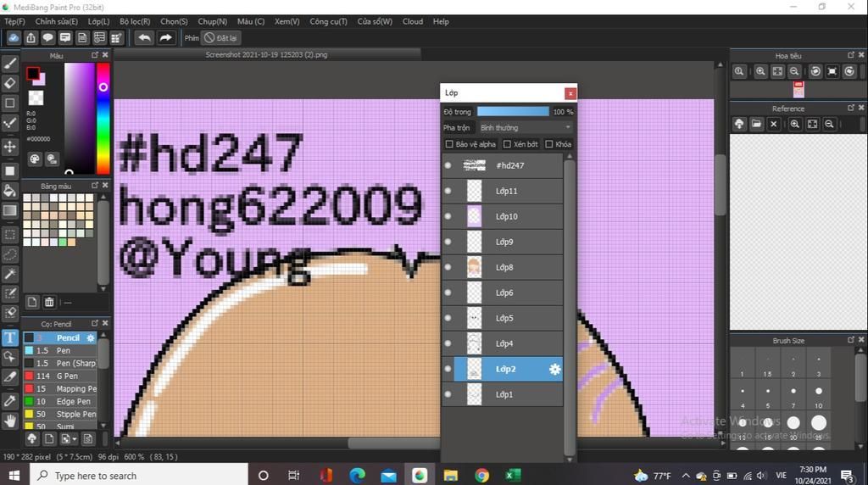Clear the Reference panel image with X icon
The width and height of the screenshot is (868, 485).
pos(774,124)
